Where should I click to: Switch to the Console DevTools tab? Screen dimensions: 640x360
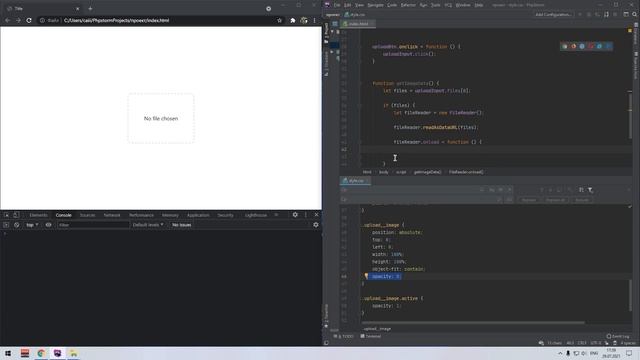tap(64, 215)
